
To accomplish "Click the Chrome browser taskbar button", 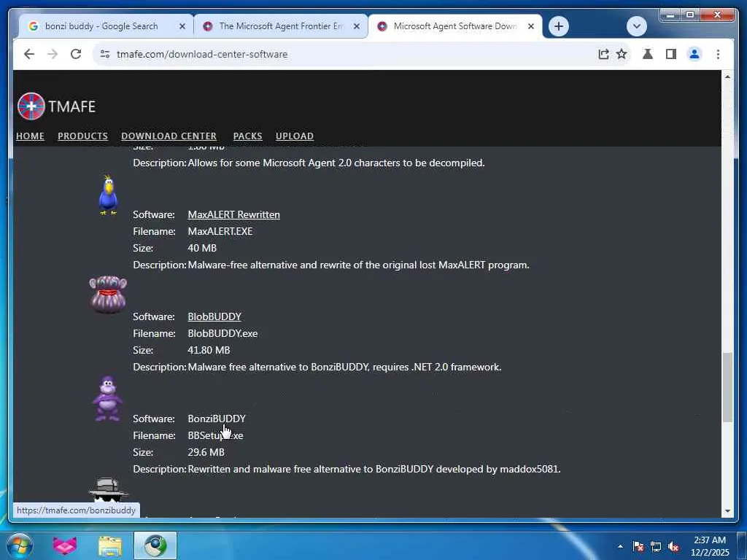I will [155, 545].
